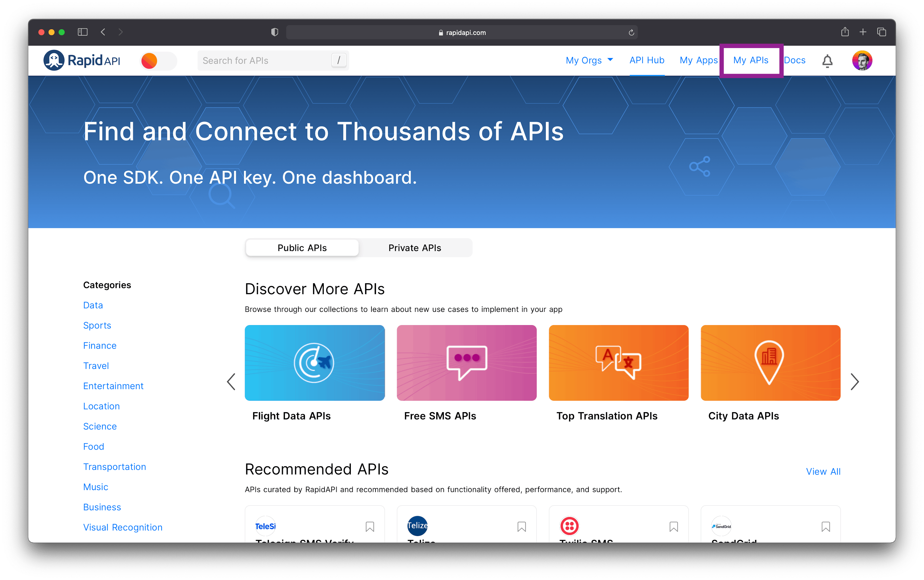The height and width of the screenshot is (580, 924).
Task: Go forward in Safari
Action: pos(121,32)
